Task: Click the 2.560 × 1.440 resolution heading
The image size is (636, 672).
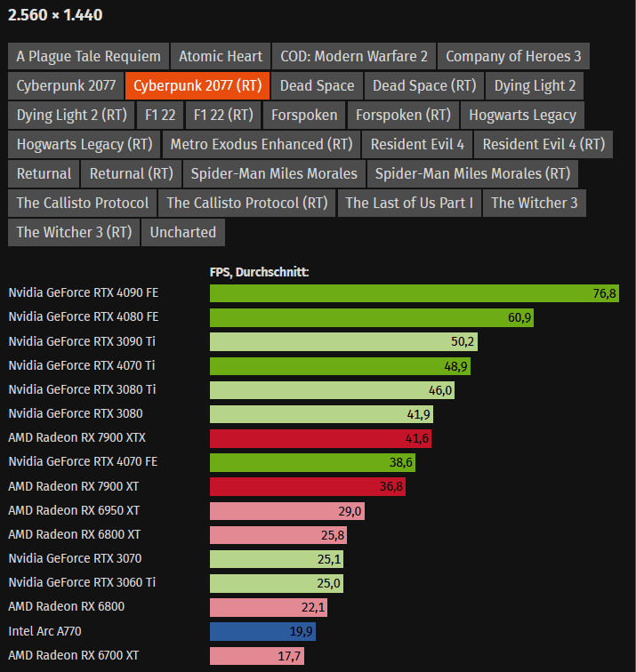Action: [x=55, y=15]
